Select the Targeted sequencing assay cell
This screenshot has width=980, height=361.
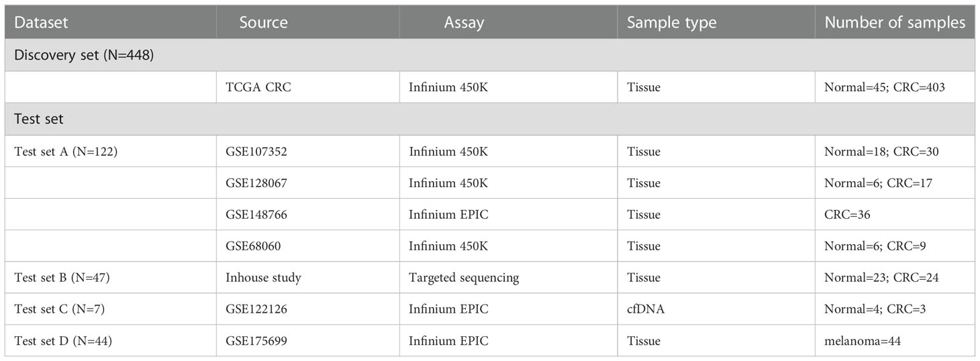click(464, 278)
